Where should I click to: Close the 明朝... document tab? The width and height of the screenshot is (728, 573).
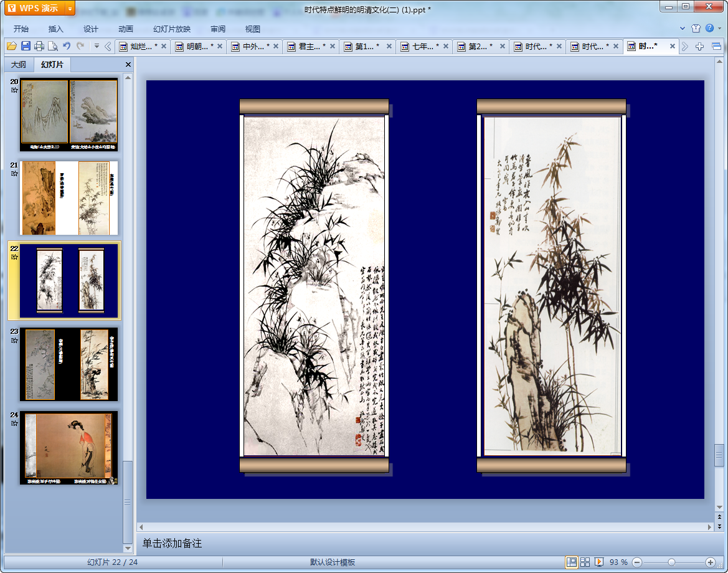click(x=220, y=47)
